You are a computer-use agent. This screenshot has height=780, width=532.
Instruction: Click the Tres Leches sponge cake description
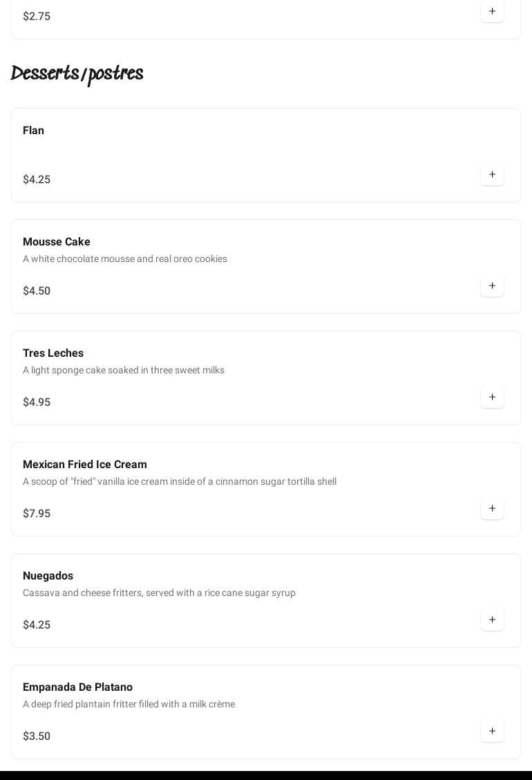pos(124,371)
